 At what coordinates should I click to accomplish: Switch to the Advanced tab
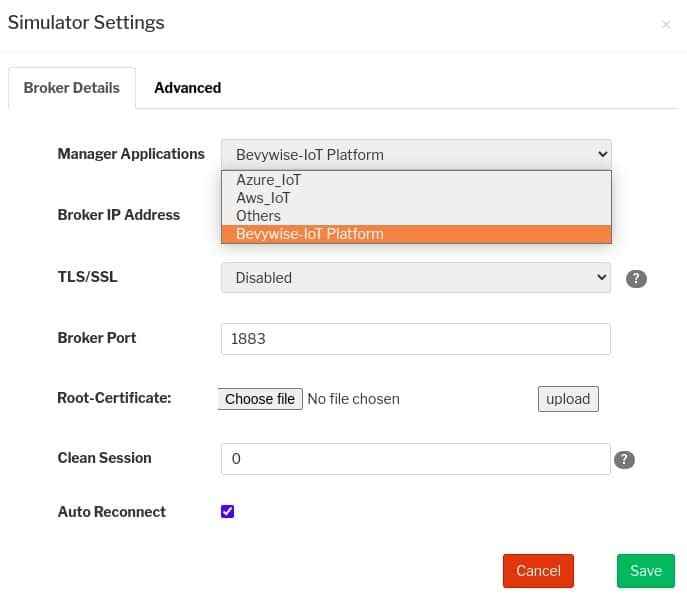click(188, 88)
